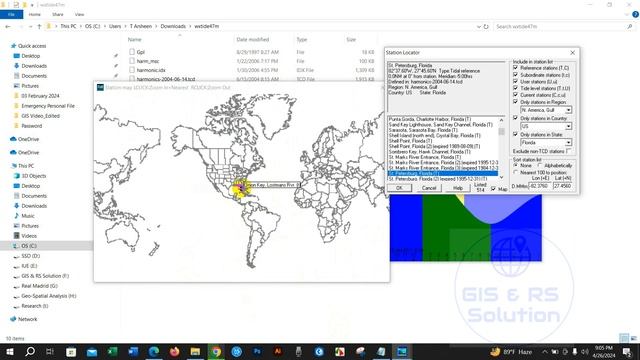Toggle Current stations (C,c,u) checkbox

click(516, 94)
